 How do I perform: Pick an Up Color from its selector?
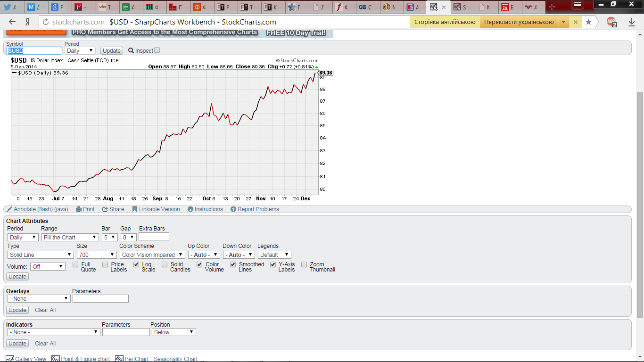pos(204,255)
